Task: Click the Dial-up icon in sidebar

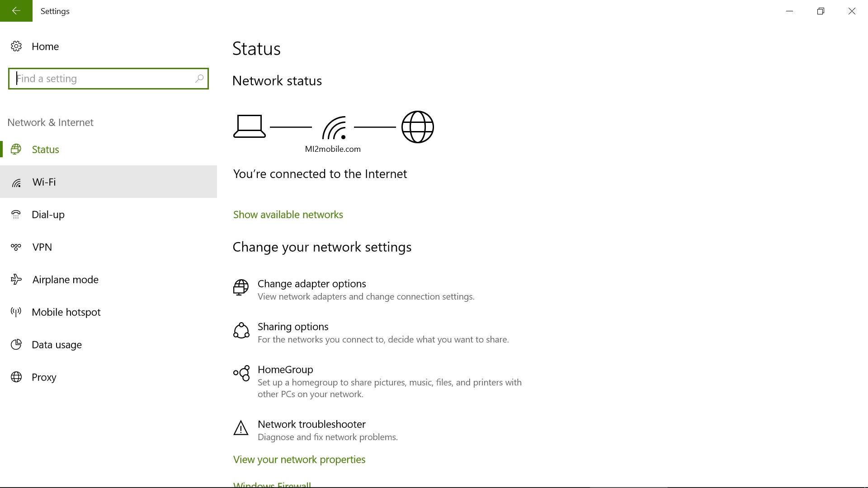Action: pyautogui.click(x=16, y=215)
